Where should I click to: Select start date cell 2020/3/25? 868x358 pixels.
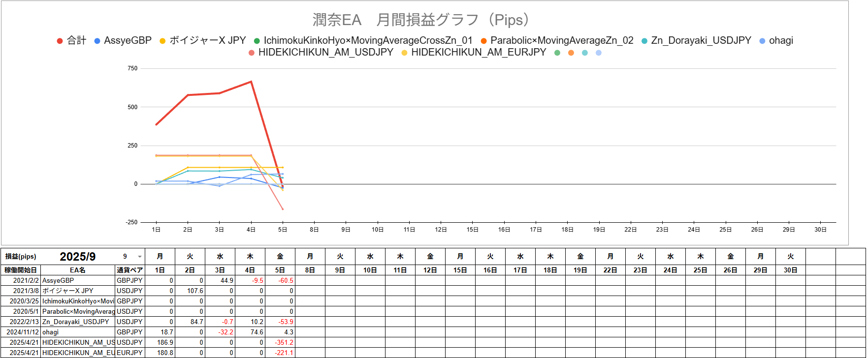pyautogui.click(x=21, y=301)
